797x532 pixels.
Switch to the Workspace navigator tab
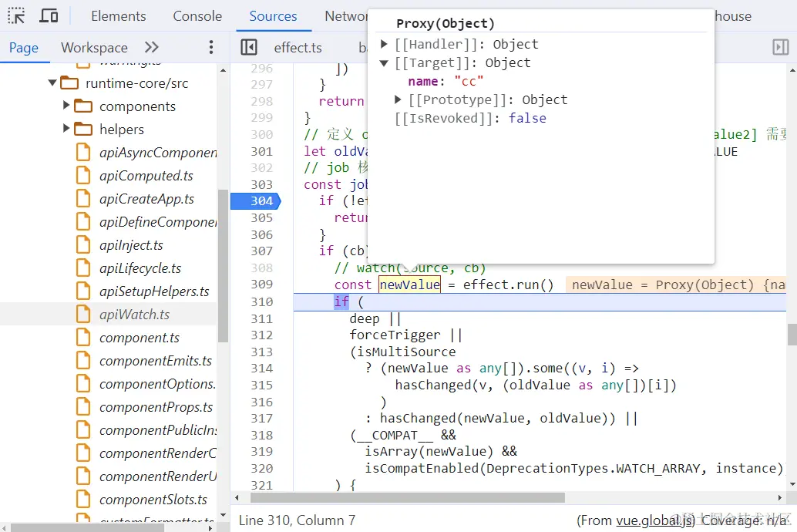pos(94,47)
